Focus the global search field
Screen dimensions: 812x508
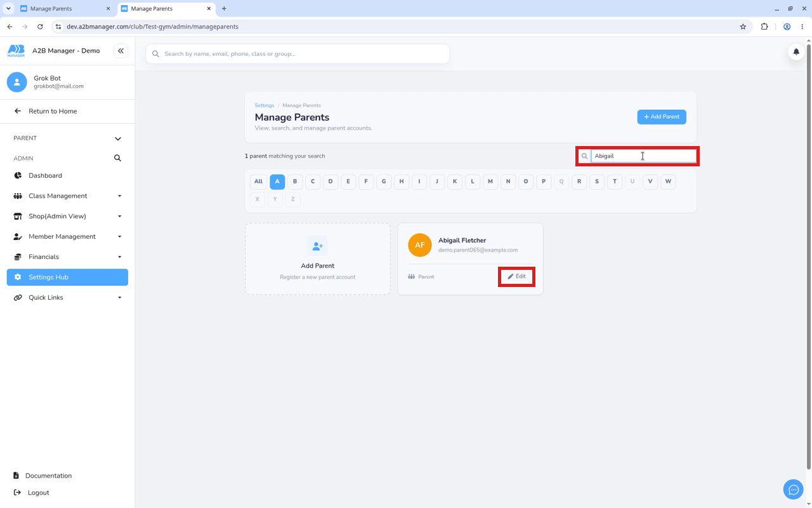pyautogui.click(x=298, y=54)
